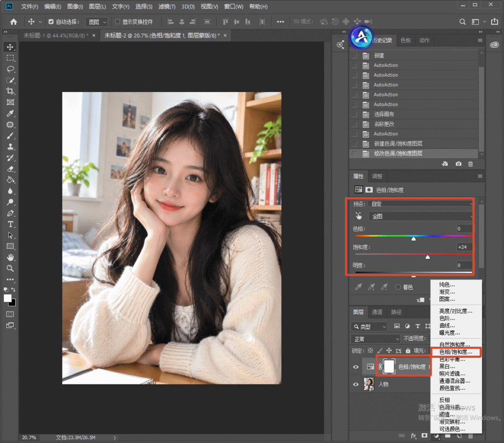Activate the Pen tool
The height and width of the screenshot is (443, 504).
pyautogui.click(x=10, y=213)
